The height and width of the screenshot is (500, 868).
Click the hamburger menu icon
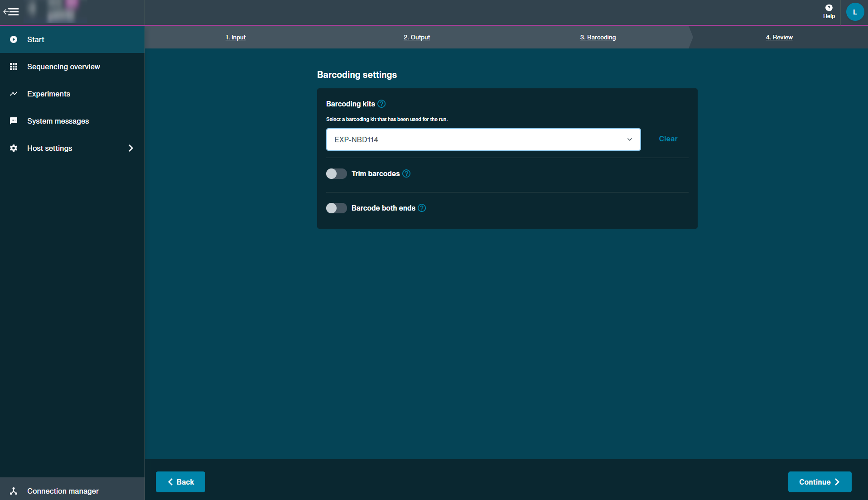tap(11, 11)
